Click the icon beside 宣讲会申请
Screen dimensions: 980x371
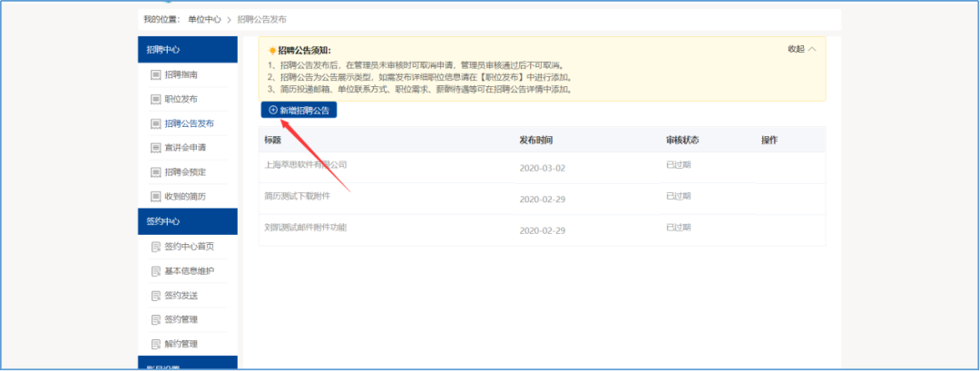tap(156, 148)
